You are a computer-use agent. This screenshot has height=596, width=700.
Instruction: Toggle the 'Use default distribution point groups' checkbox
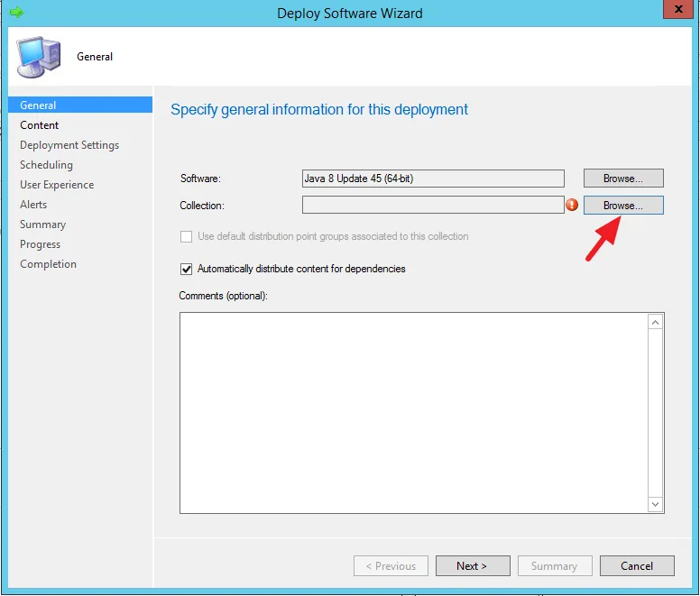tap(186, 236)
